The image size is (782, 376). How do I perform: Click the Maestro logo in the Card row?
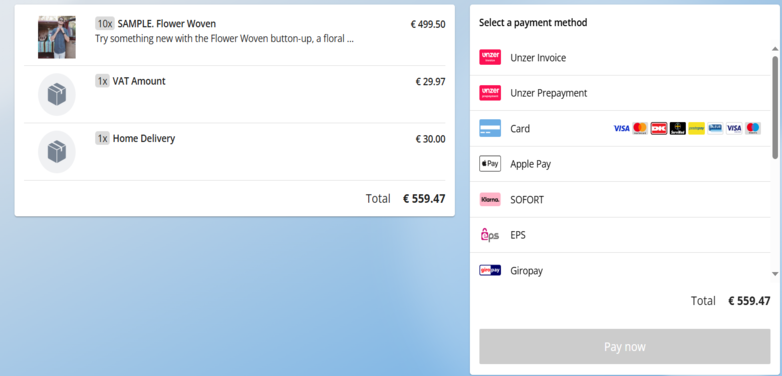tap(753, 129)
